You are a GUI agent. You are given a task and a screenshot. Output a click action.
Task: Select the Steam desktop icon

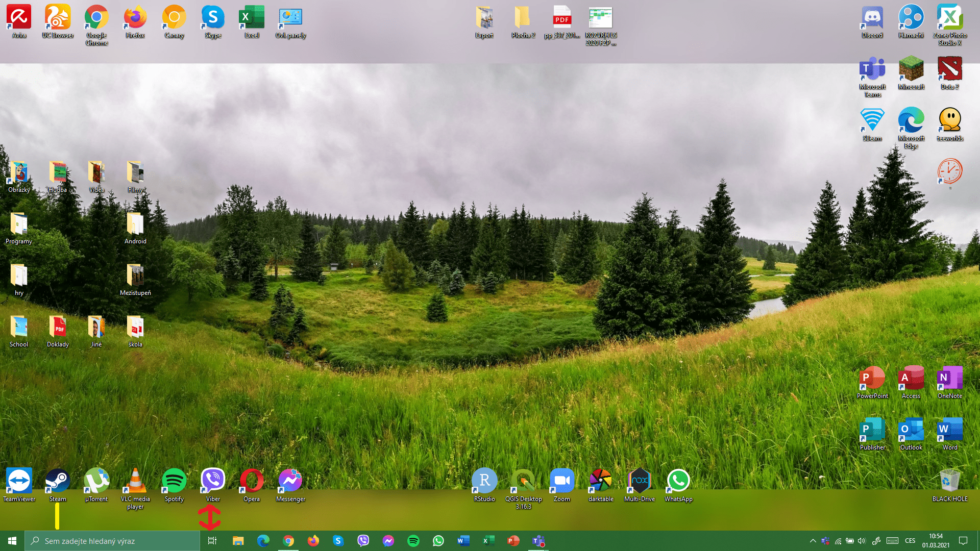pyautogui.click(x=58, y=481)
